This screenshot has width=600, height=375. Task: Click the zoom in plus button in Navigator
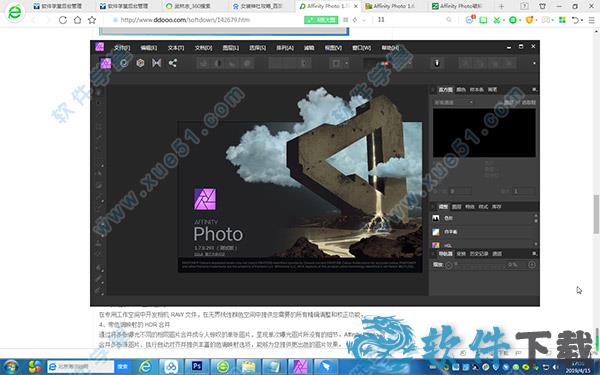[x=532, y=265]
